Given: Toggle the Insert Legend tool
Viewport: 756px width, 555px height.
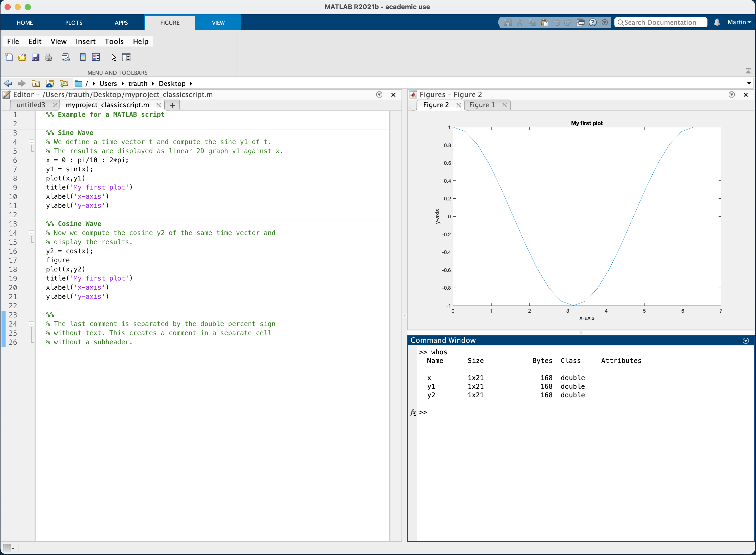Looking at the screenshot, I should pyautogui.click(x=96, y=57).
